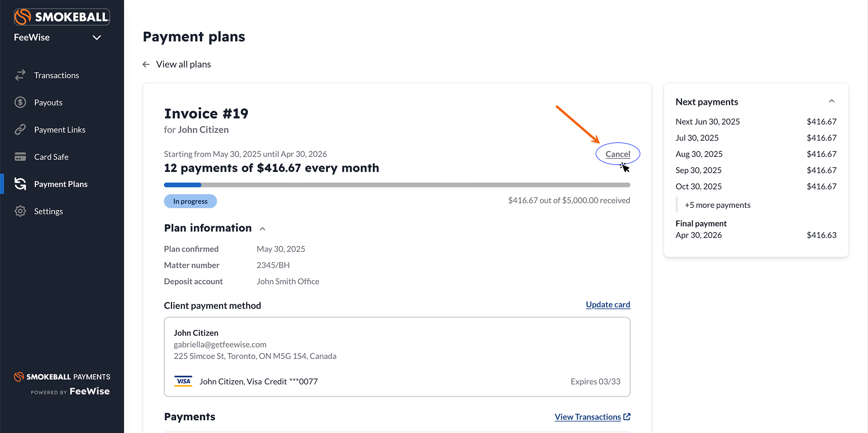
Task: Open the View Transactions external link
Action: click(x=592, y=417)
